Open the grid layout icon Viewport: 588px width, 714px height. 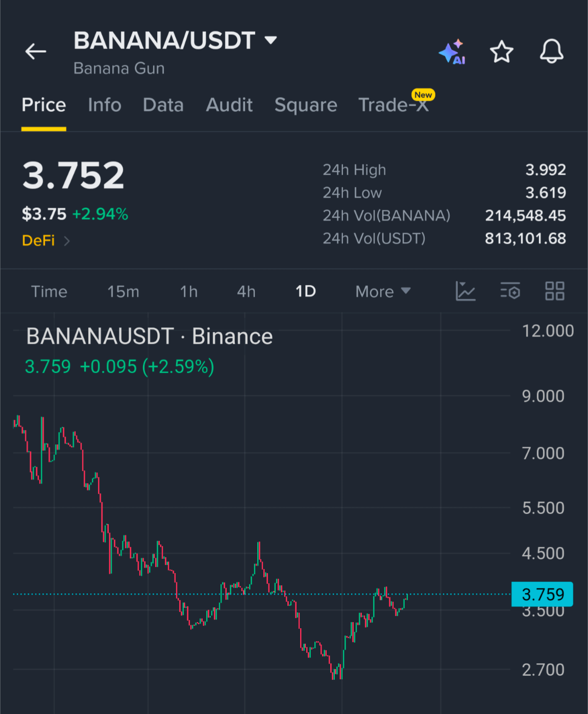(x=555, y=291)
